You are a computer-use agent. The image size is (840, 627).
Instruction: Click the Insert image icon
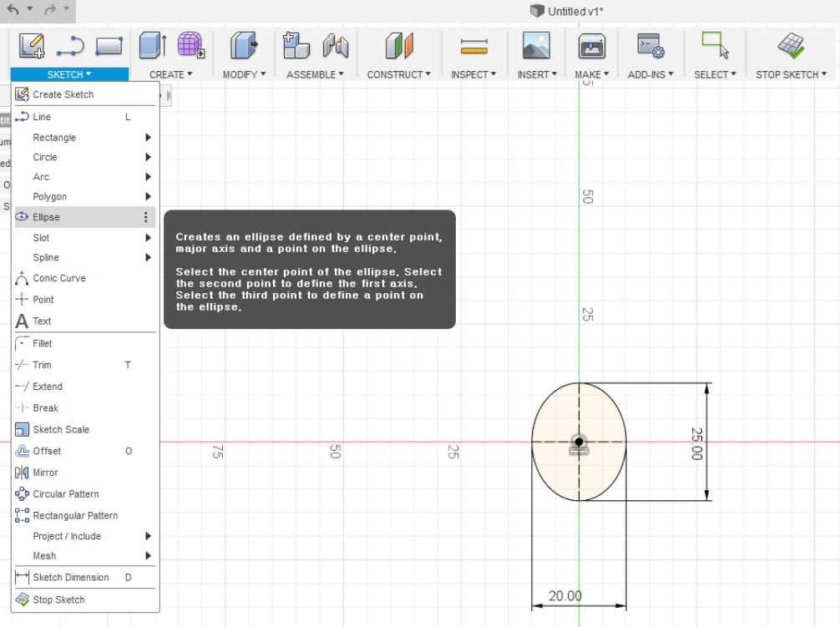click(536, 45)
